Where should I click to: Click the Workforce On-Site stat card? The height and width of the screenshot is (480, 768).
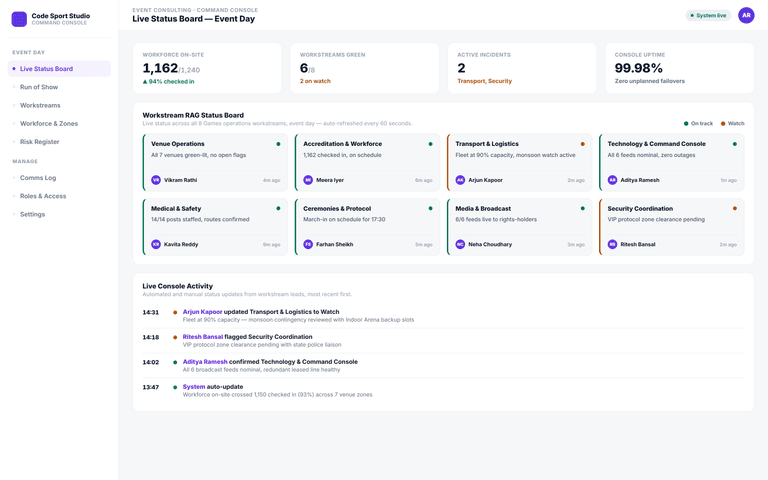207,68
